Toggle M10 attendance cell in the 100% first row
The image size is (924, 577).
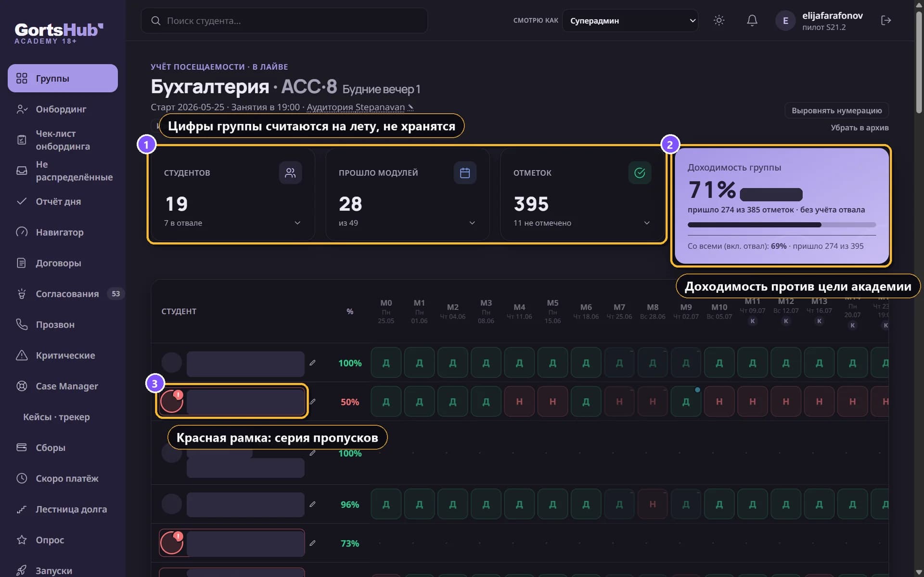pos(719,363)
